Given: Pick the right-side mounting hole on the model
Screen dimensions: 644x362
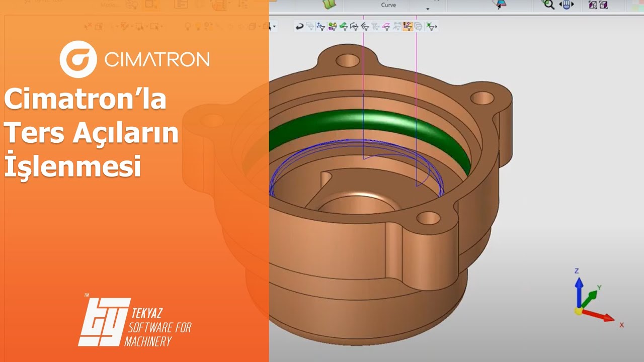Looking at the screenshot, I should pyautogui.click(x=482, y=98).
